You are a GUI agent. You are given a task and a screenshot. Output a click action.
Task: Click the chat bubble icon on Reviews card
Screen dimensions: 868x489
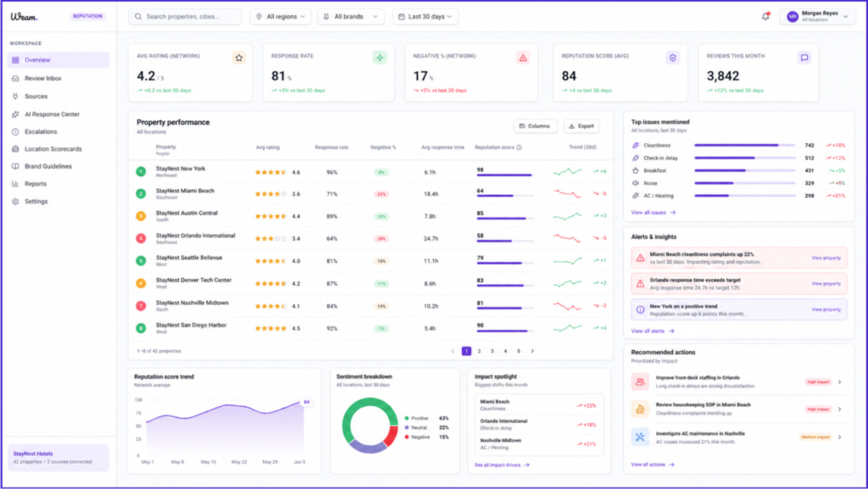click(x=804, y=58)
